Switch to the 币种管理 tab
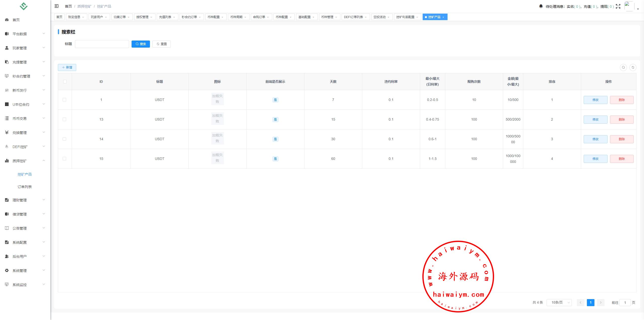This screenshot has width=644, height=320. click(327, 17)
